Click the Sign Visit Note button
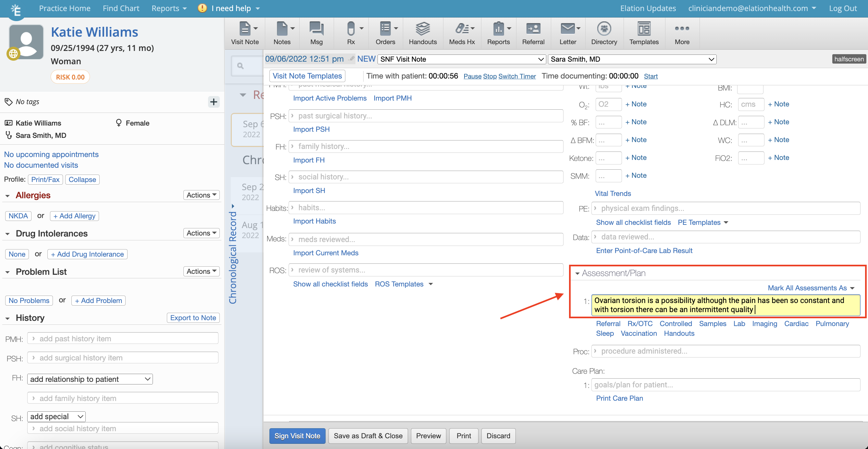The height and width of the screenshot is (449, 868). (x=297, y=436)
